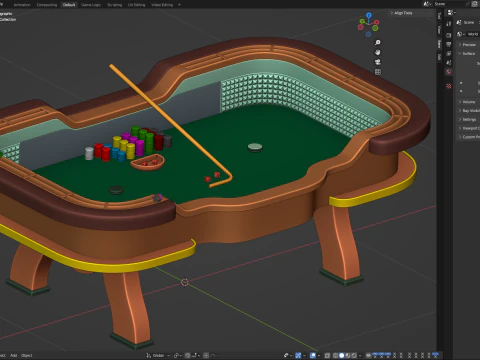Toggle camera view with the camera icon

378,62
